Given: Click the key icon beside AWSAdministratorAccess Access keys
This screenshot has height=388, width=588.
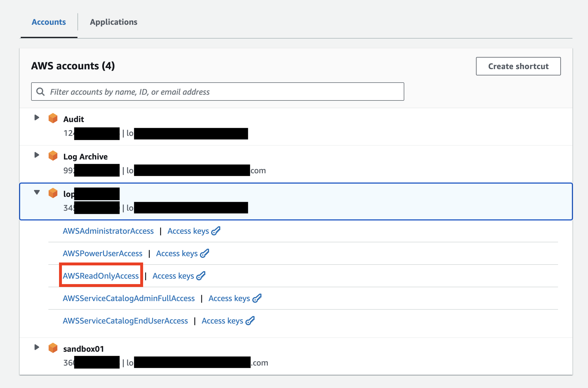Looking at the screenshot, I should click(216, 231).
